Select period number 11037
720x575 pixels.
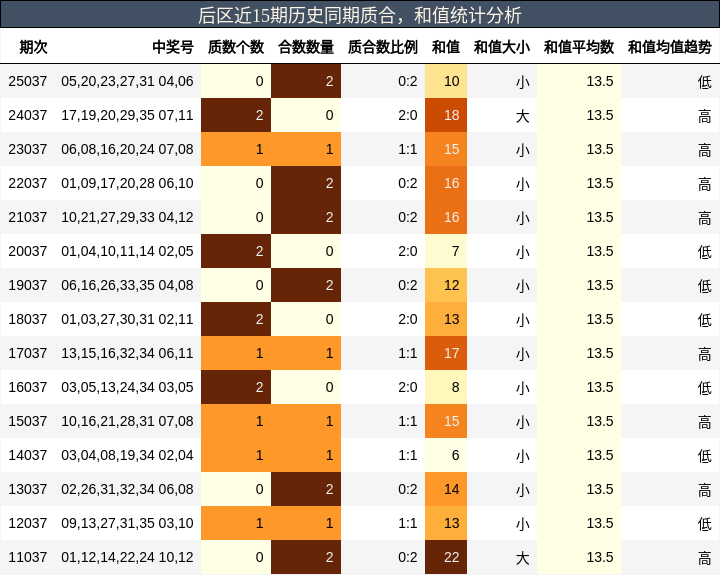[x=28, y=557]
